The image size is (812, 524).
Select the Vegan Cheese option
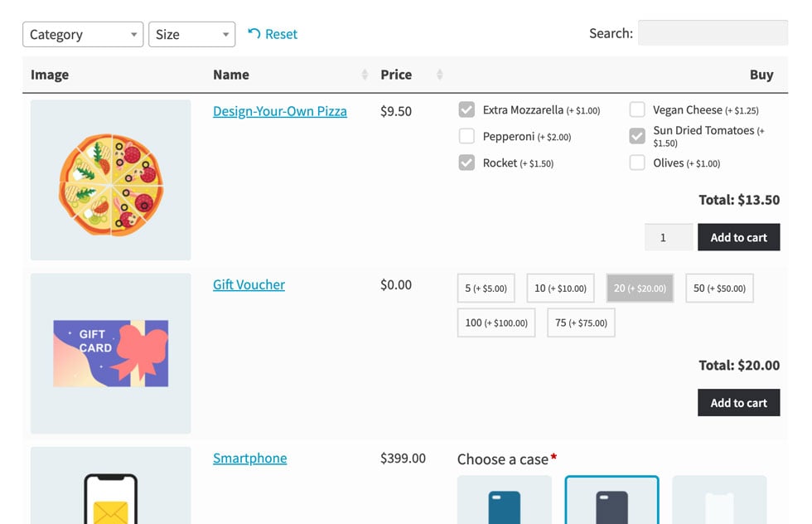[x=637, y=109]
